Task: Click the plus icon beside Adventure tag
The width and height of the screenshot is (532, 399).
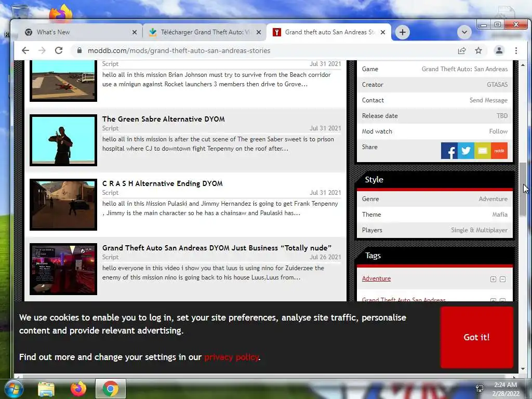Action: click(494, 279)
